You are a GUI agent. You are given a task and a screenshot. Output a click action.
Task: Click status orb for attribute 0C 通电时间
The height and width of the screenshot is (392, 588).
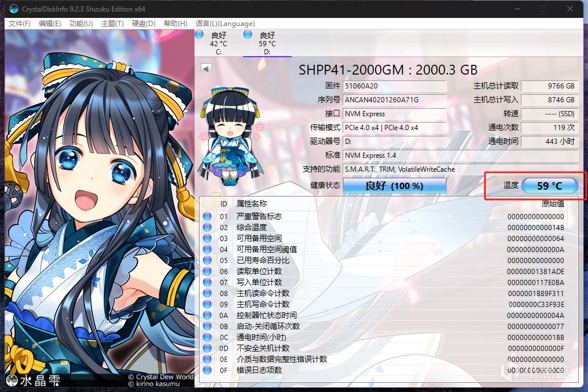point(207,337)
